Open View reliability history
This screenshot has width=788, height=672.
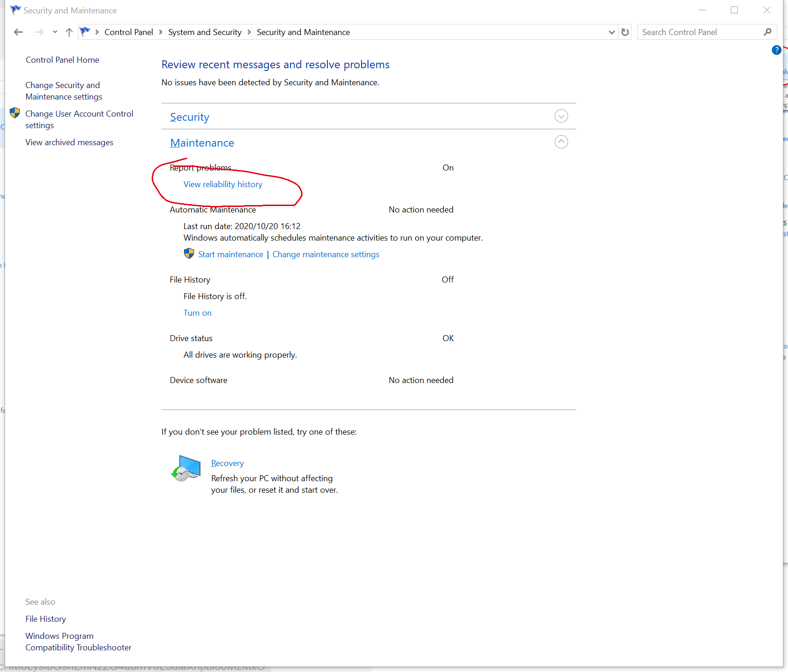pos(223,184)
